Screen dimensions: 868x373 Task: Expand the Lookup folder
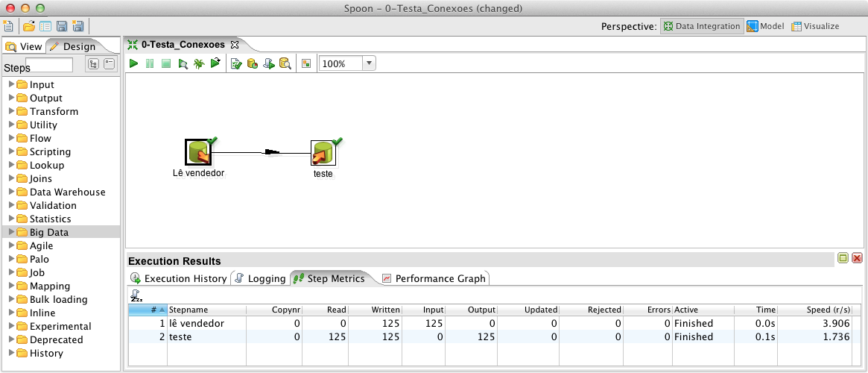(x=12, y=165)
